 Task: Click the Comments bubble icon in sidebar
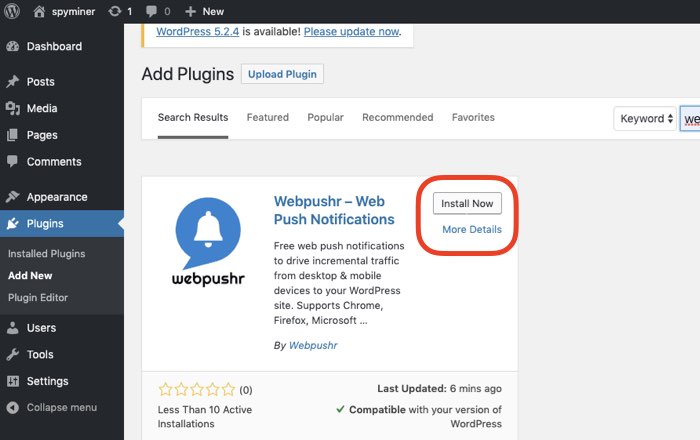pyautogui.click(x=13, y=161)
